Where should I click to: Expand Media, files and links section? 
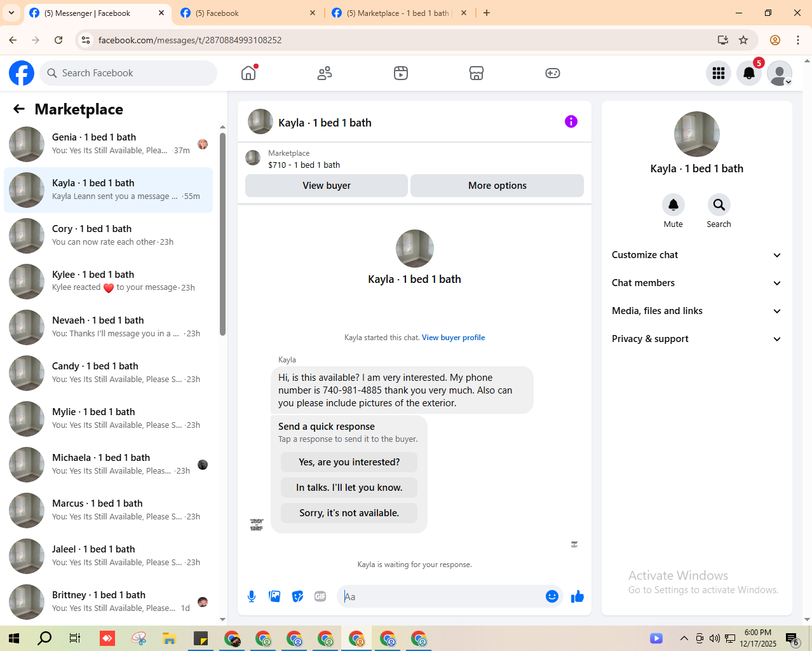click(697, 311)
